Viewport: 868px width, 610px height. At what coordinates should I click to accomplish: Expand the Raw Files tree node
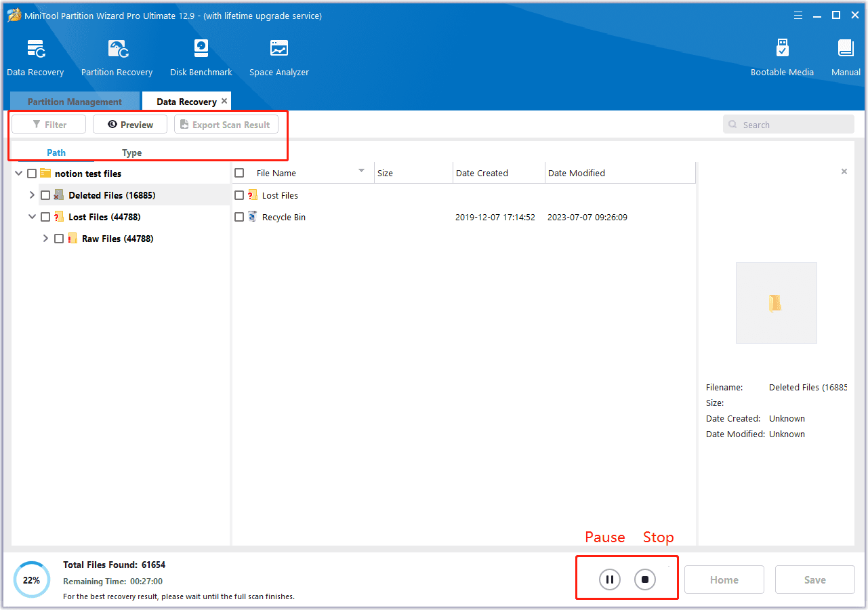point(45,239)
